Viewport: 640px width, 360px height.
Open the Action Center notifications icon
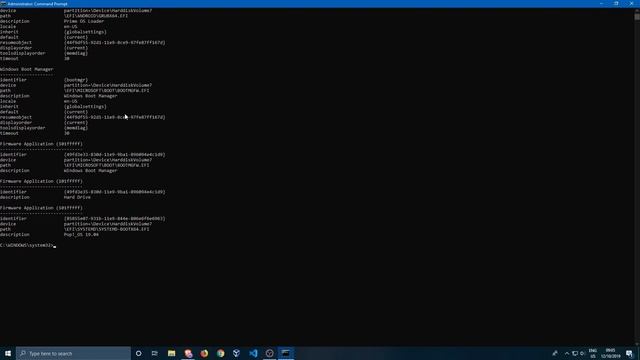(629, 353)
